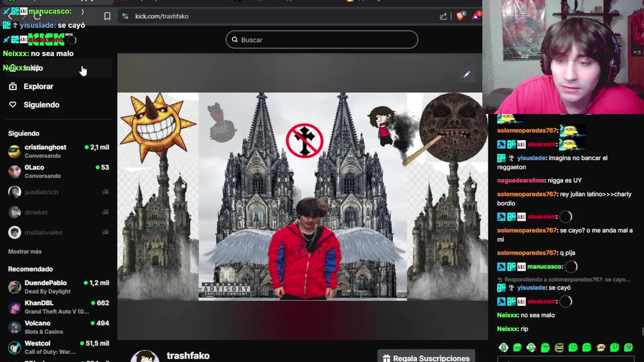
Task: Click DuendePablo's avatar icon
Action: pos(15,287)
